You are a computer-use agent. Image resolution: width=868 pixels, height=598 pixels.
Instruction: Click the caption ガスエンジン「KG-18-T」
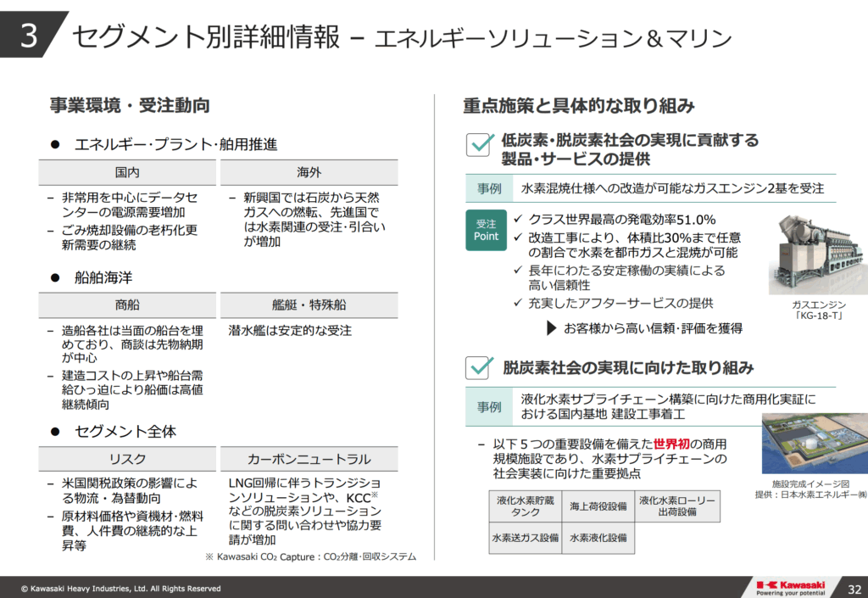click(x=819, y=310)
